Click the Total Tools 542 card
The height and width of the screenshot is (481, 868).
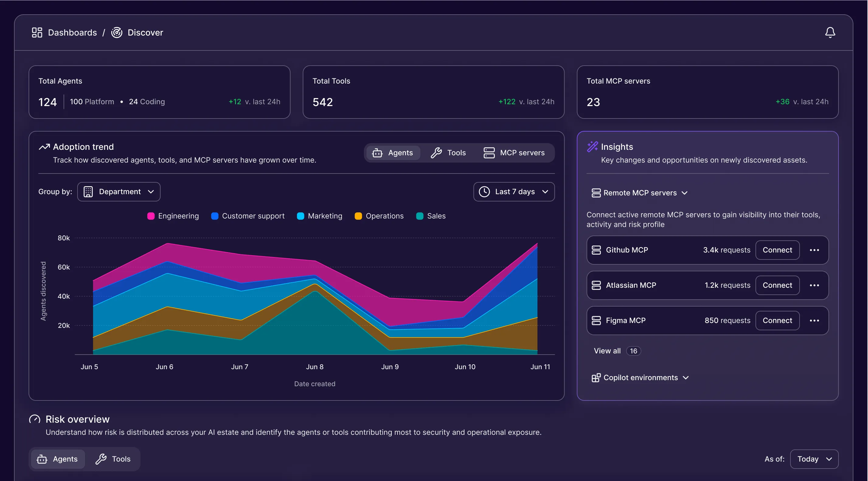(x=433, y=92)
